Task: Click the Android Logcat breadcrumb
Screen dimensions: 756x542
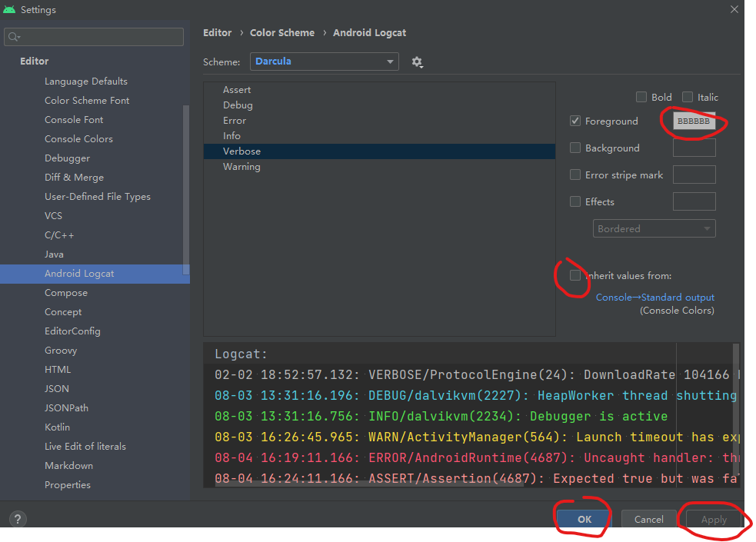Action: point(369,33)
